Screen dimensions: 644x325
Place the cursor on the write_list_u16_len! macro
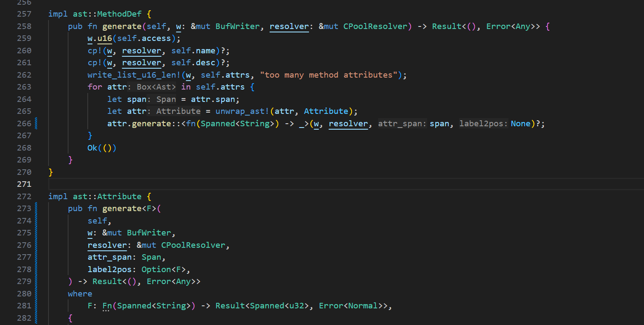(x=135, y=75)
